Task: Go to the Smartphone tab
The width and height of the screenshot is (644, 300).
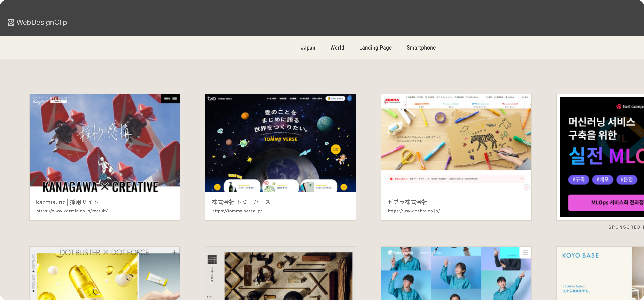Action: (421, 47)
